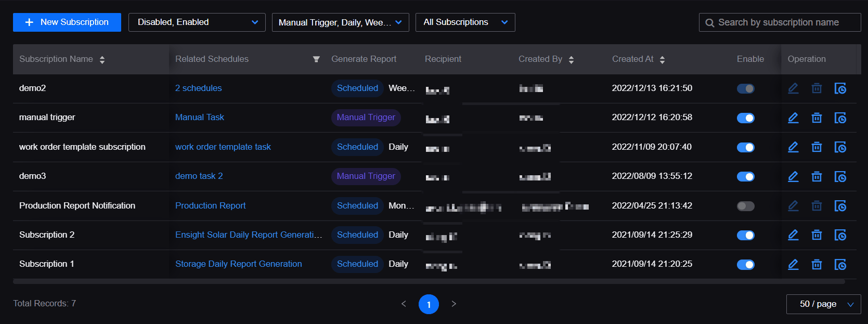Click the search by subscription name field

tap(780, 22)
